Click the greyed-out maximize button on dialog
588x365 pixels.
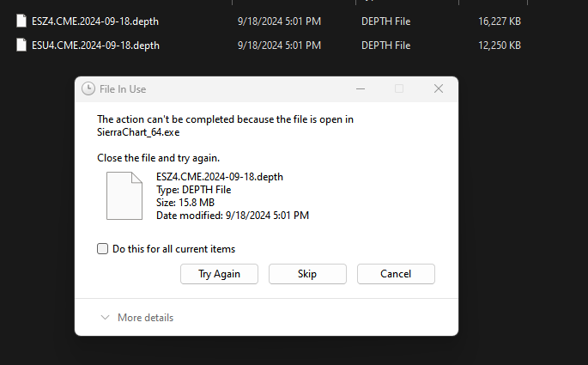(398, 88)
